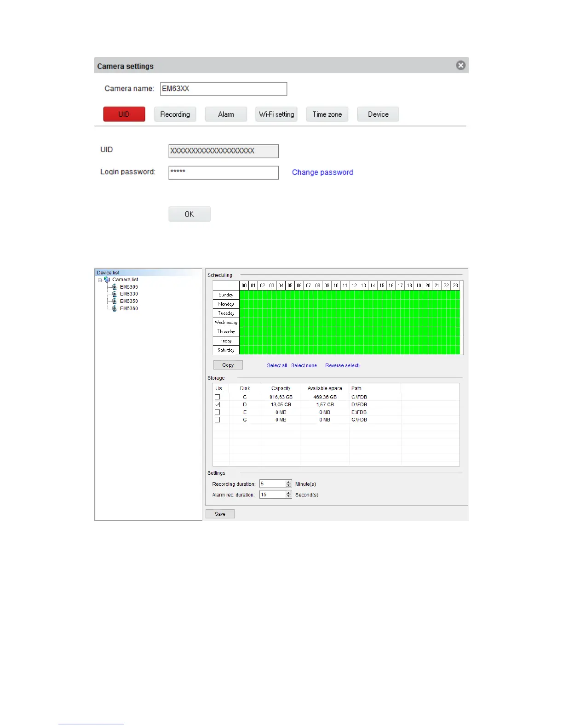Click the Copy schedule button
The height and width of the screenshot is (728, 563).
pyautogui.click(x=228, y=365)
